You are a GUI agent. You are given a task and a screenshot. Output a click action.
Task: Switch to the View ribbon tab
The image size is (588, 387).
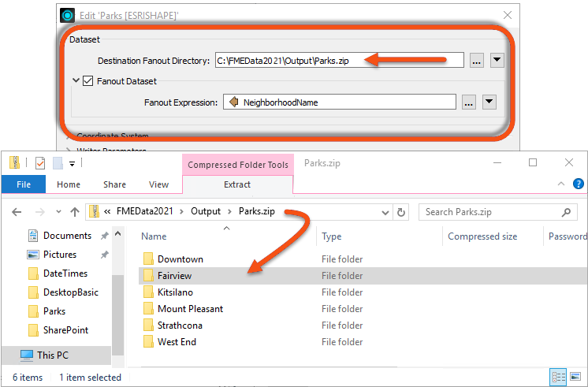[158, 184]
